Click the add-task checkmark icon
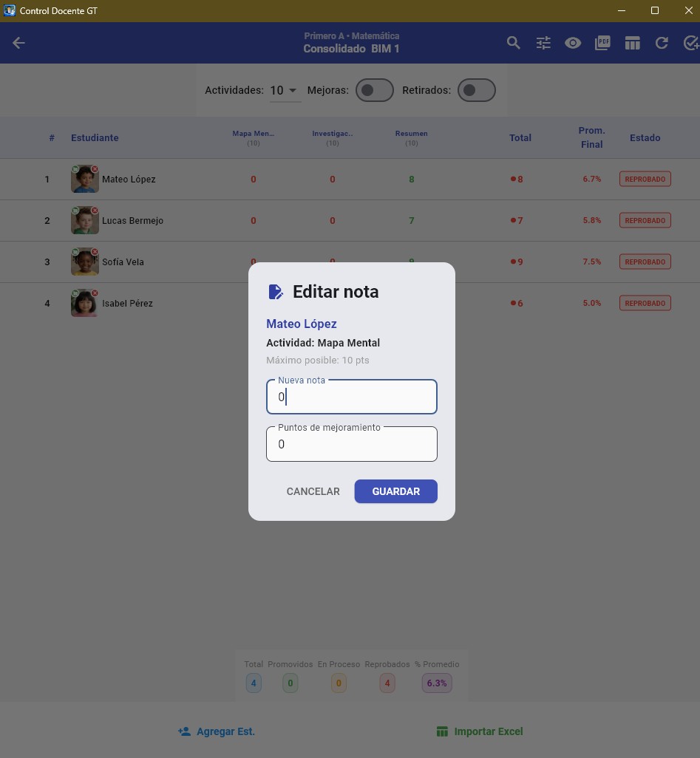Image resolution: width=700 pixels, height=758 pixels. 691,43
